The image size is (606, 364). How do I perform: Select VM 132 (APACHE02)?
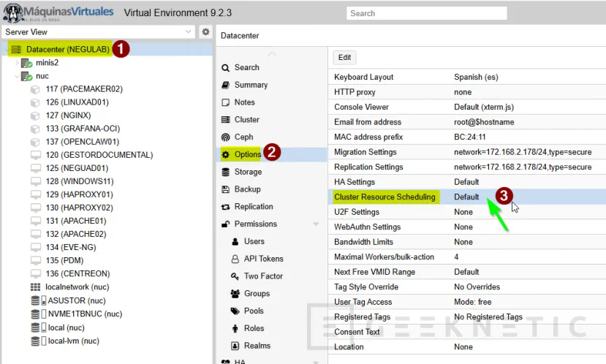coord(76,234)
